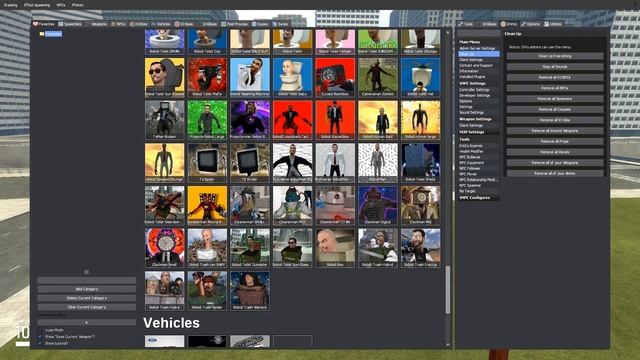Select the highlighted Favorites folder node

pyautogui.click(x=53, y=34)
